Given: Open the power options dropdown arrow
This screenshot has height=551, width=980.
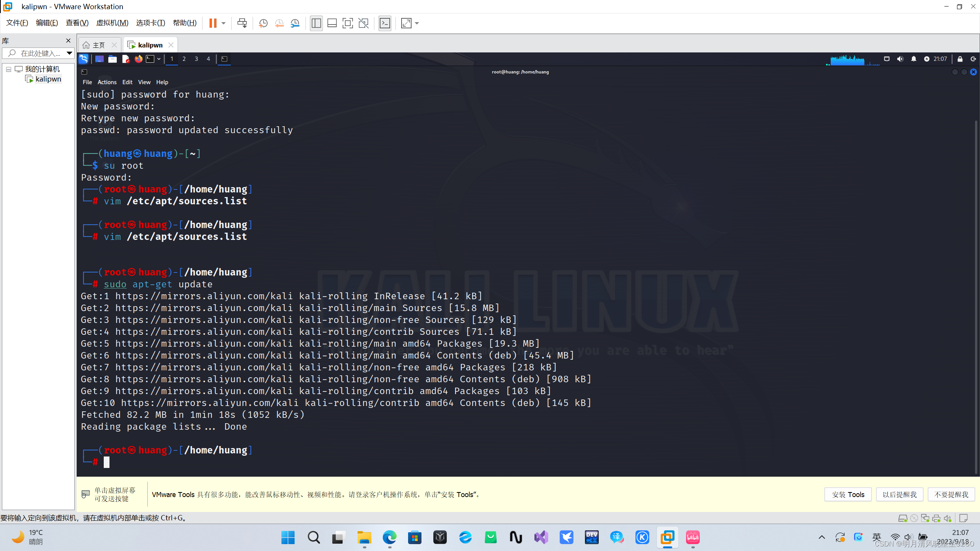Looking at the screenshot, I should (224, 23).
